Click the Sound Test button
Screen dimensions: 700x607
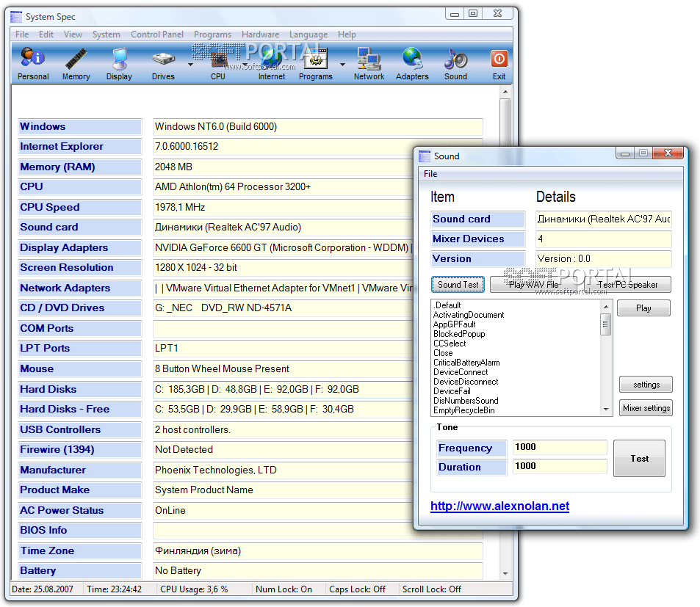tap(458, 285)
